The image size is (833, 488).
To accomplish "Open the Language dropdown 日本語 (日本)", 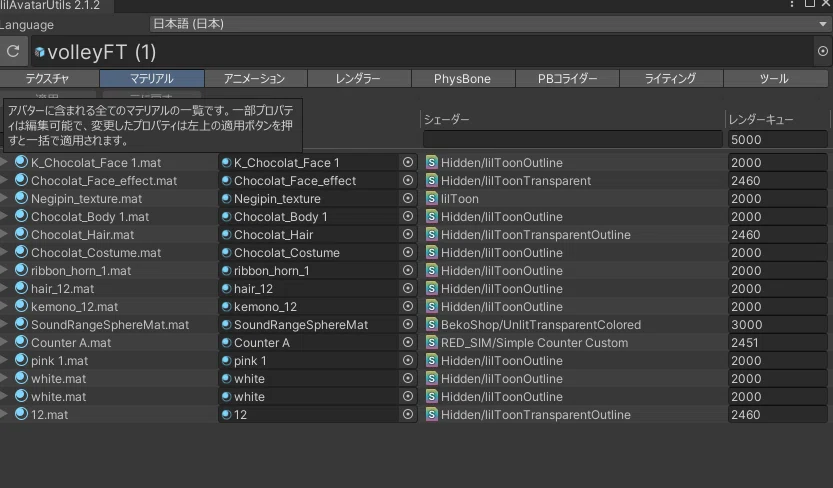I will coord(489,24).
